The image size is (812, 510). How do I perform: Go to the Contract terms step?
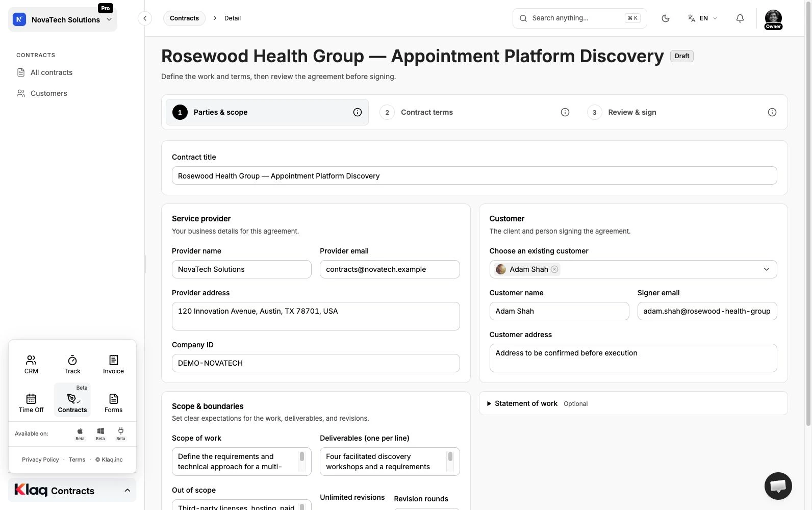pyautogui.click(x=474, y=112)
